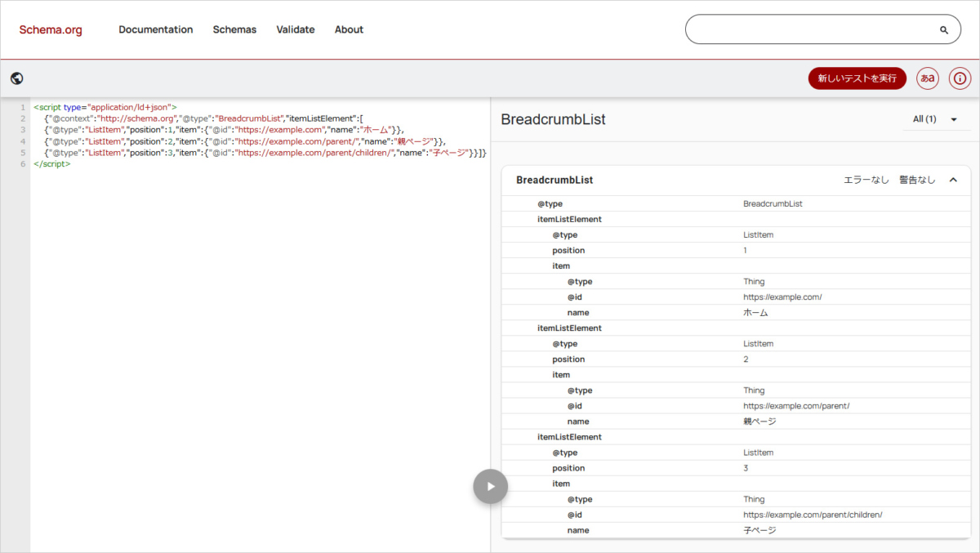Viewport: 980px width, 553px height.
Task: Click line number 1 in the editor gutter
Action: click(23, 107)
